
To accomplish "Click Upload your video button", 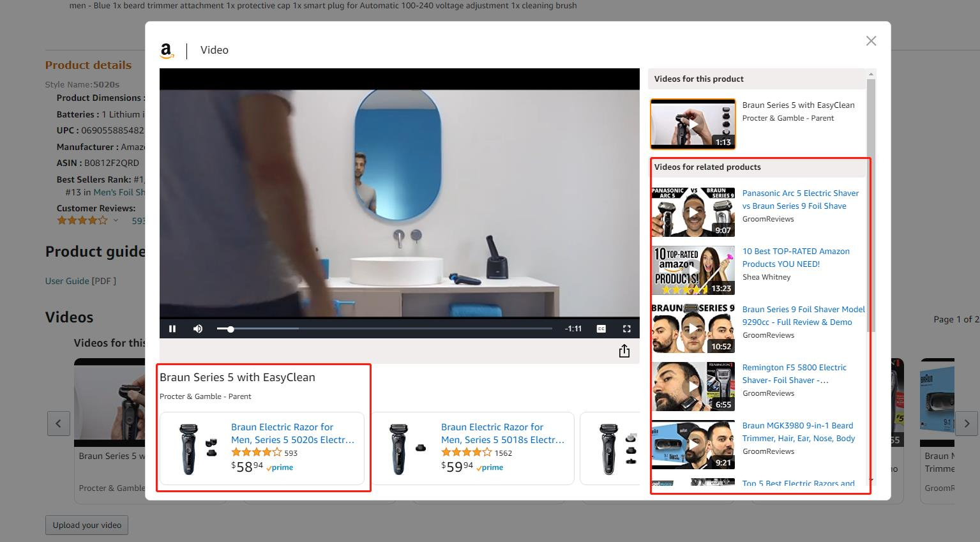I will (x=87, y=525).
